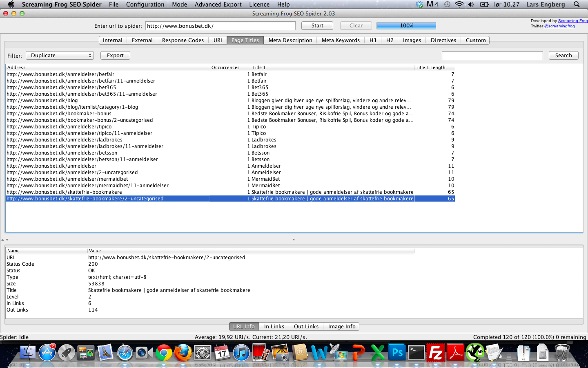Open the Screaming Frog developer link

[573, 21]
